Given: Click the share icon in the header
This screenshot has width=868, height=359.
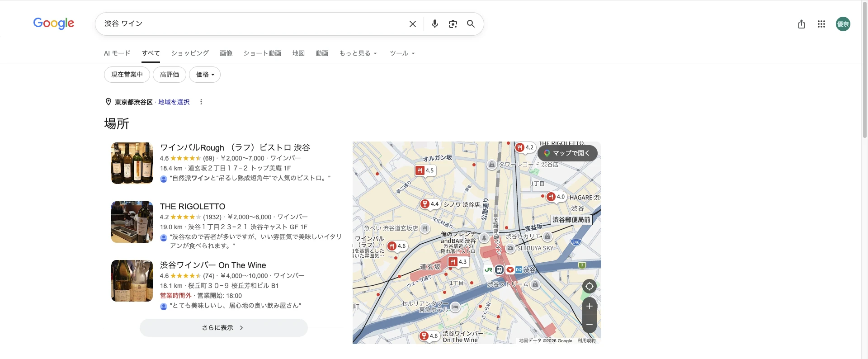Looking at the screenshot, I should (x=802, y=24).
